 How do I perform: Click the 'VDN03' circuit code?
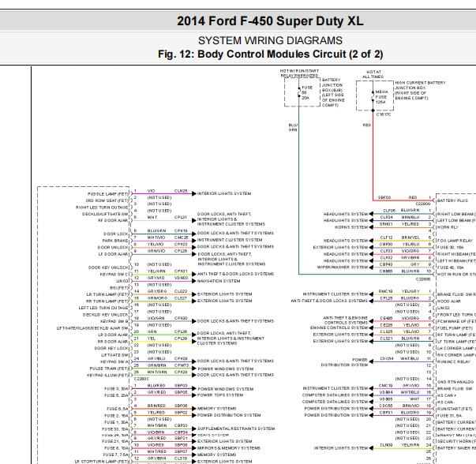181,278
